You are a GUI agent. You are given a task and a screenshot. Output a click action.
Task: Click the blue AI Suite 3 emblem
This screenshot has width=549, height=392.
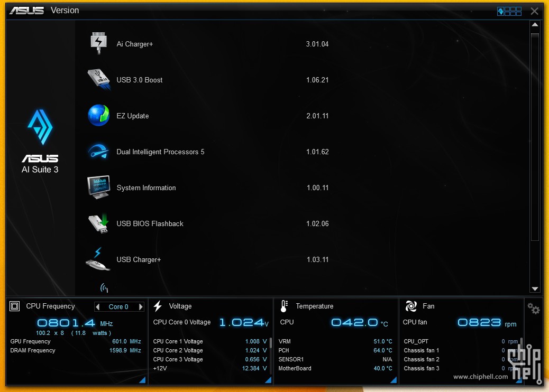click(40, 127)
